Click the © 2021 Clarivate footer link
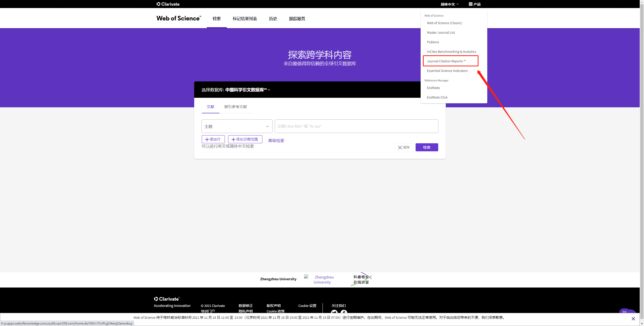The image size is (644, 326). click(x=213, y=306)
